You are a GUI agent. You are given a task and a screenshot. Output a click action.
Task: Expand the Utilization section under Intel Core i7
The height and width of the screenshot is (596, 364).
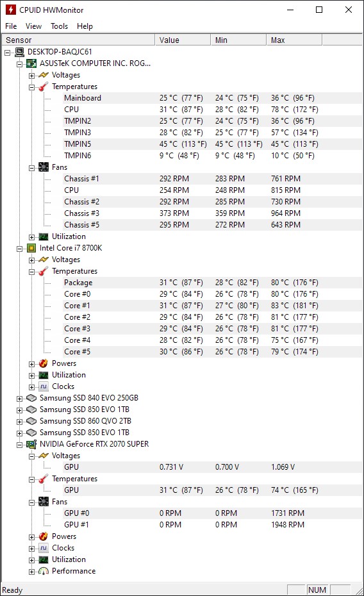click(x=31, y=376)
